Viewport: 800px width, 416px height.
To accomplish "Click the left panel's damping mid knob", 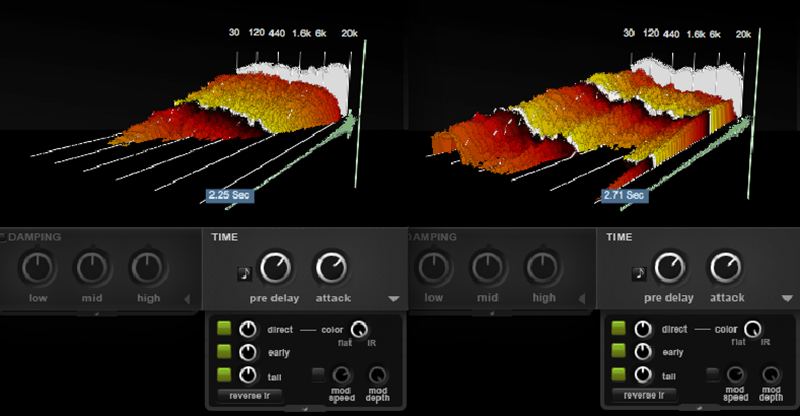I will [x=92, y=268].
